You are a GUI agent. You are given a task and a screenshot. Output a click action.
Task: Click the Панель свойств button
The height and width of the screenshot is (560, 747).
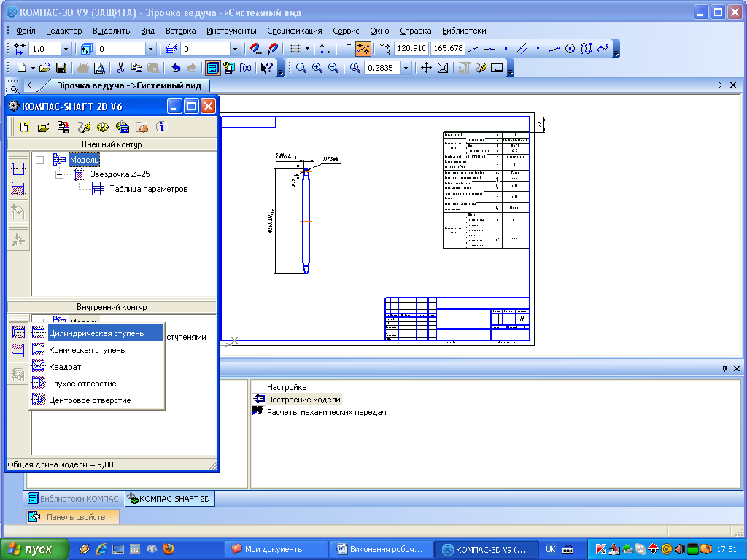[73, 517]
